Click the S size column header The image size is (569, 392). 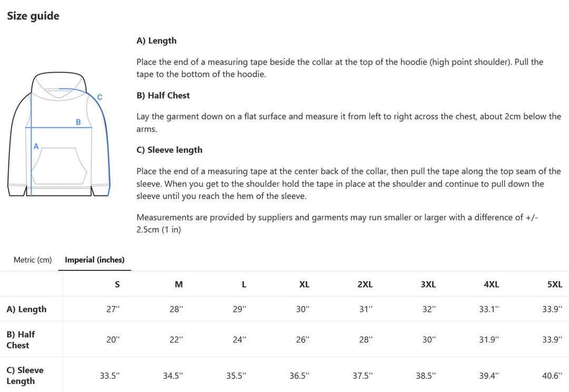(x=117, y=284)
